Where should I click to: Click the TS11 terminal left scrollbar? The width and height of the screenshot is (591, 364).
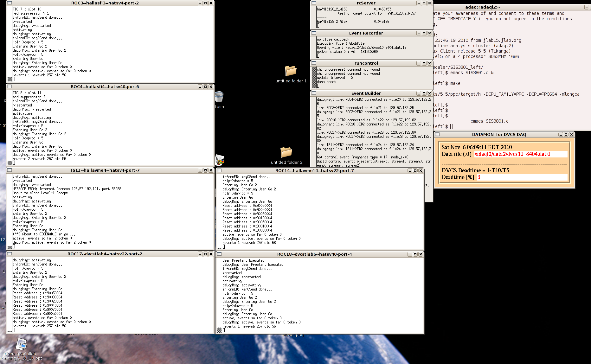(x=10, y=211)
